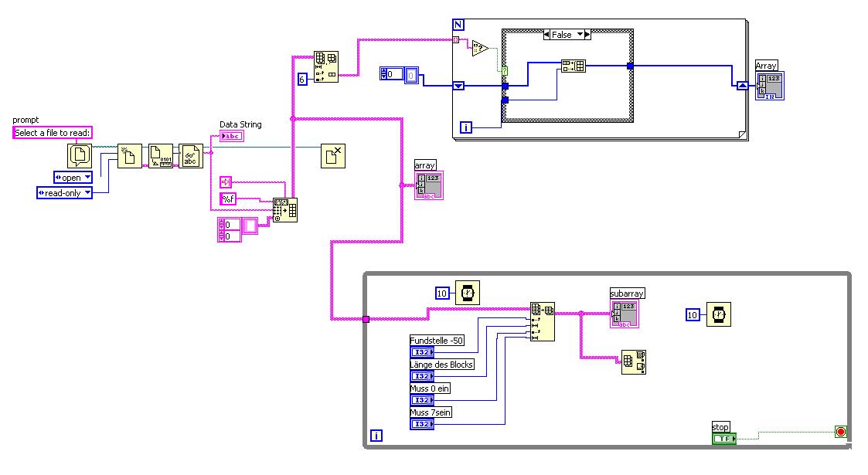The height and width of the screenshot is (475, 868).
Task: Click the Read from Text File node
Action: [191, 156]
